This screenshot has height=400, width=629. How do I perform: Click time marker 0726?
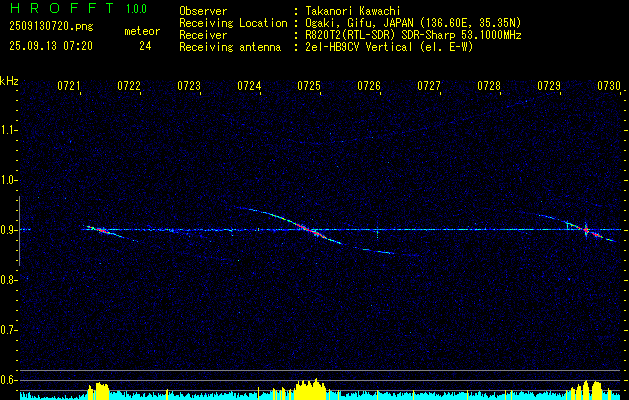(369, 85)
